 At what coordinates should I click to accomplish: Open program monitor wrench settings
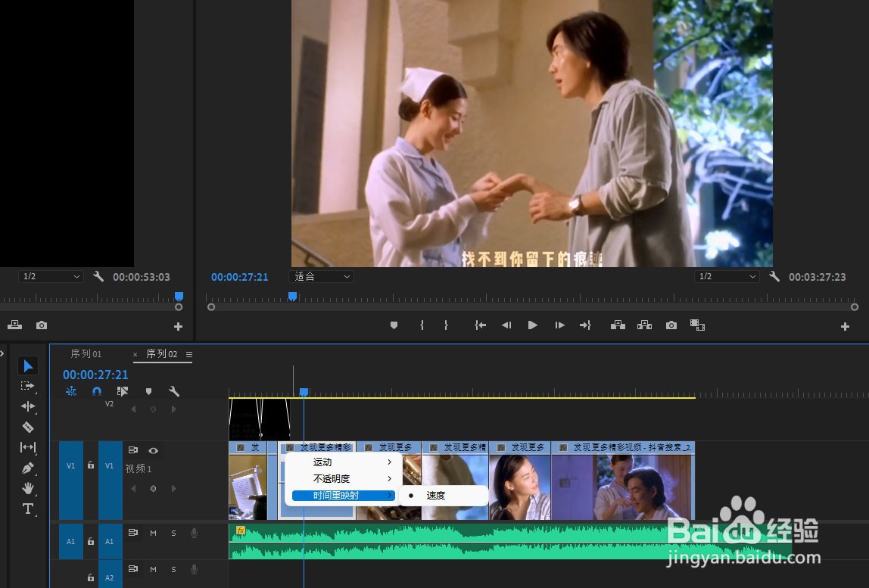click(x=774, y=276)
